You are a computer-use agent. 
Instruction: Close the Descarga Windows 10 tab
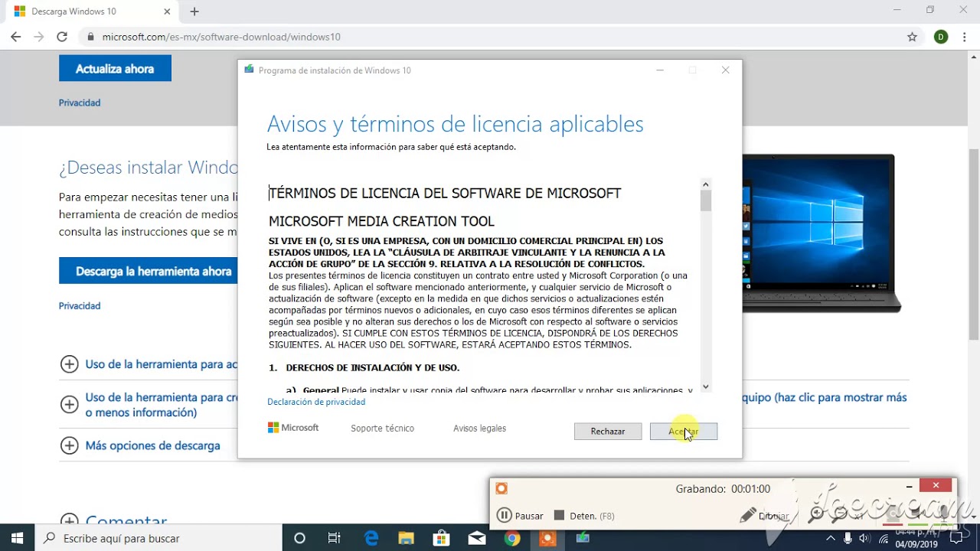pos(167,11)
